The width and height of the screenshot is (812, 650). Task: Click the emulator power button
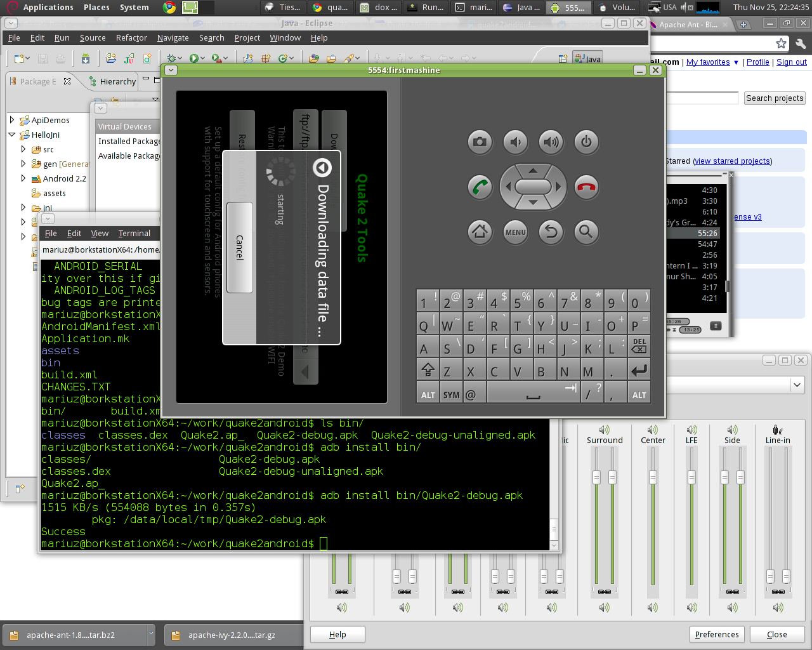tap(586, 142)
